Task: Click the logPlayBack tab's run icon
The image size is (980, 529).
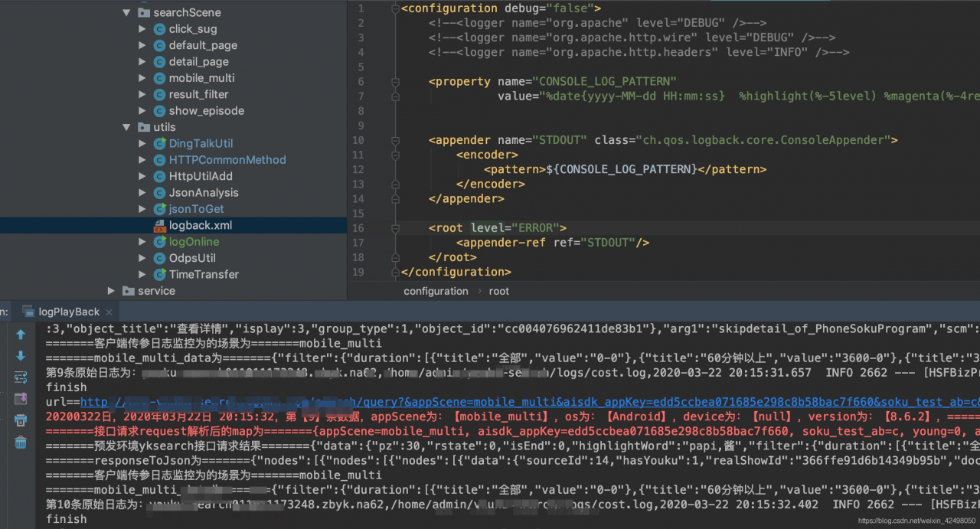Action: point(28,312)
